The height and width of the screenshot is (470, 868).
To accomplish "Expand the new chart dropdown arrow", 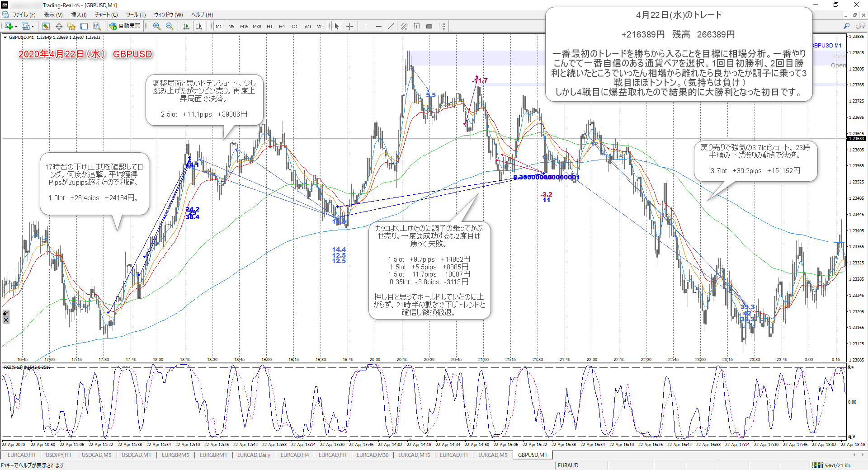I will tap(16, 26).
